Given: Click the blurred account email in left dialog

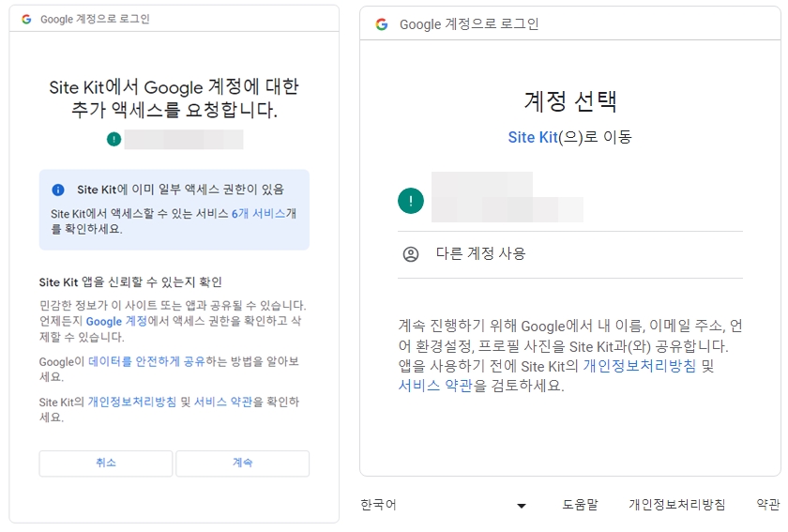Looking at the screenshot, I should click(x=184, y=139).
